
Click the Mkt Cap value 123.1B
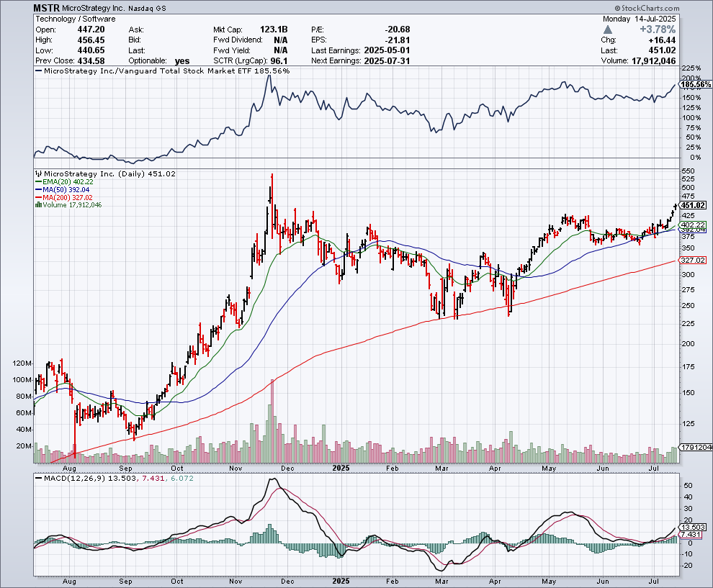click(x=274, y=30)
